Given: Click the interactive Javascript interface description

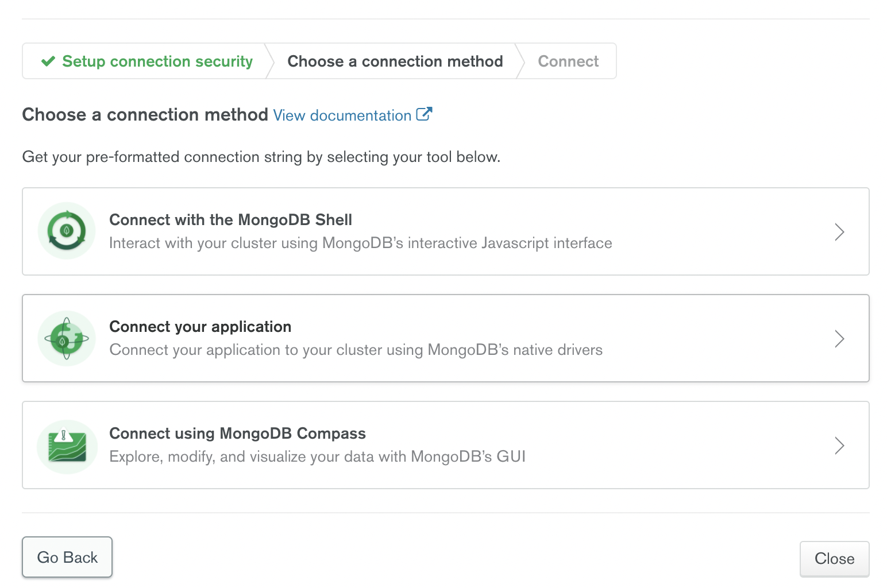Looking at the screenshot, I should pyautogui.click(x=360, y=243).
